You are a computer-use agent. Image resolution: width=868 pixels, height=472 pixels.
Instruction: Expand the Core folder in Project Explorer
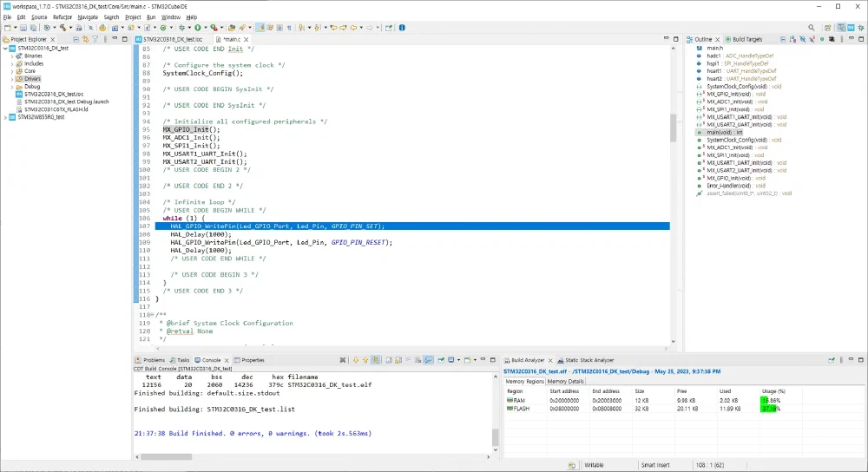click(x=12, y=71)
